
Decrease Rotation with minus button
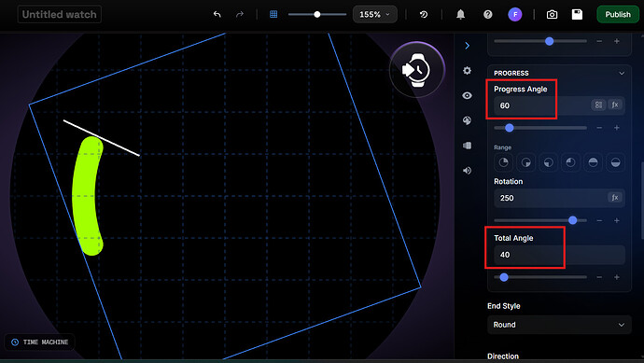(599, 220)
